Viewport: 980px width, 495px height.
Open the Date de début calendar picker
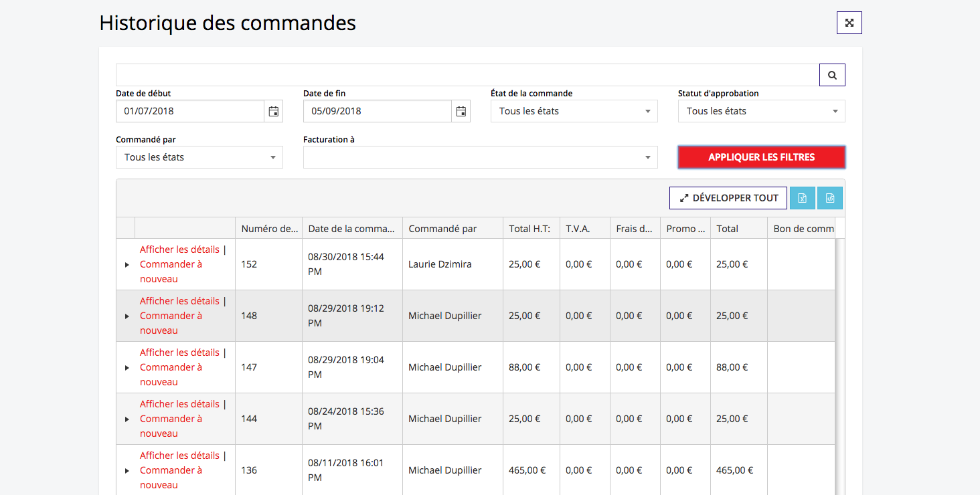(274, 111)
